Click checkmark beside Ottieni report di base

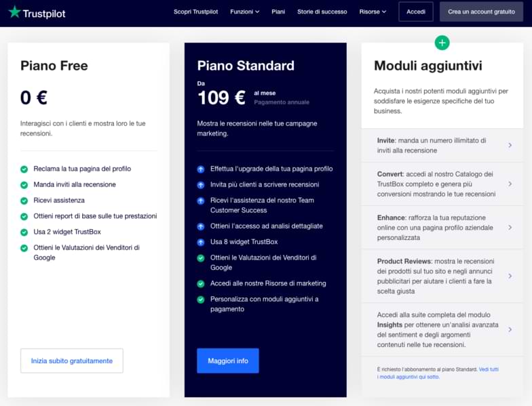coord(24,216)
